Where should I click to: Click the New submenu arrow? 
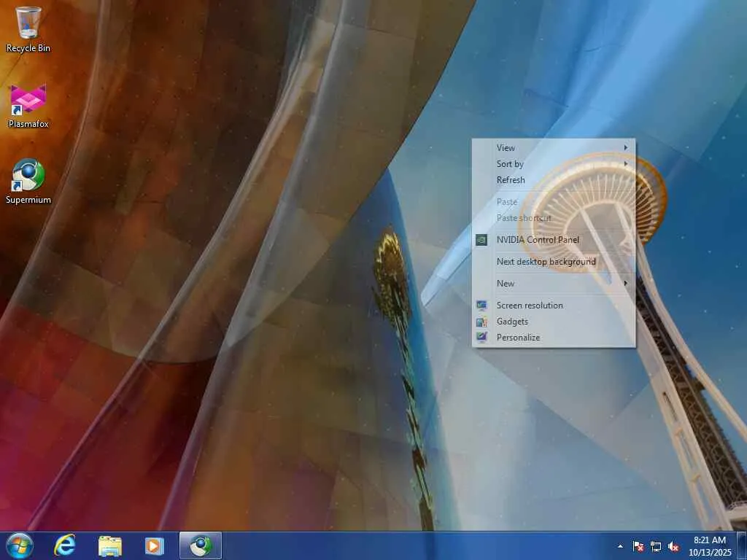[x=625, y=284]
